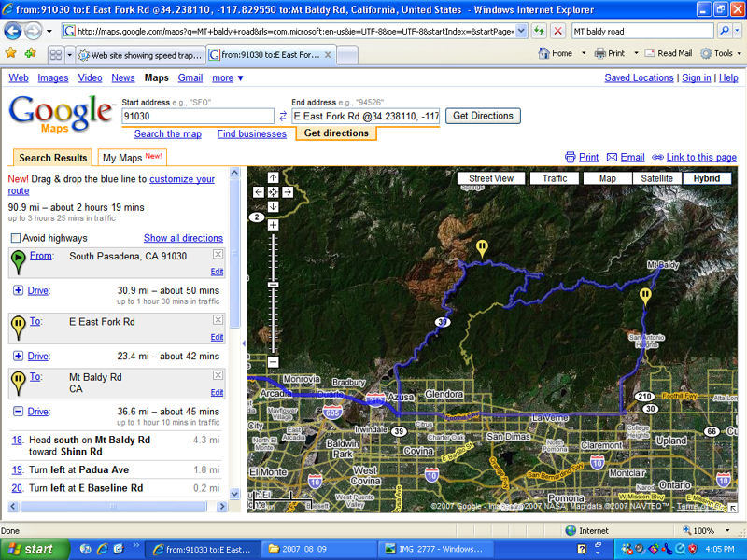Image resolution: width=747 pixels, height=560 pixels.
Task: Expand the 23.4 mi Drive segment
Action: click(18, 356)
